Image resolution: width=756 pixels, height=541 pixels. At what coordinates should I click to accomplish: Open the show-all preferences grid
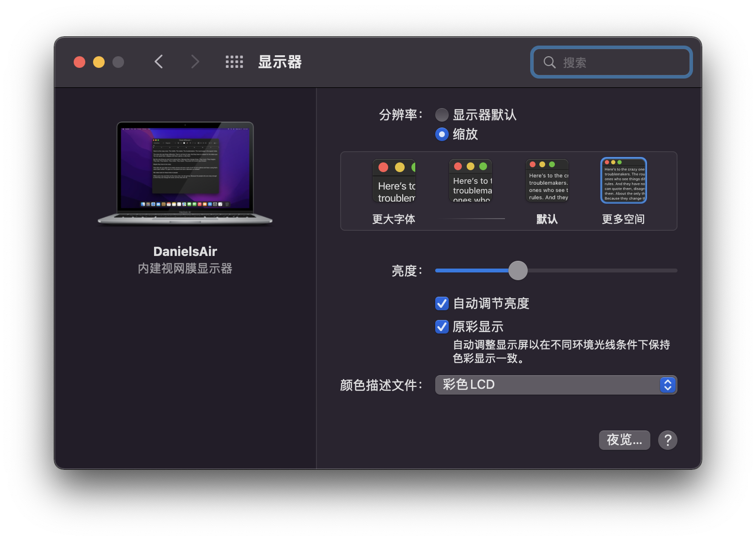click(x=234, y=62)
